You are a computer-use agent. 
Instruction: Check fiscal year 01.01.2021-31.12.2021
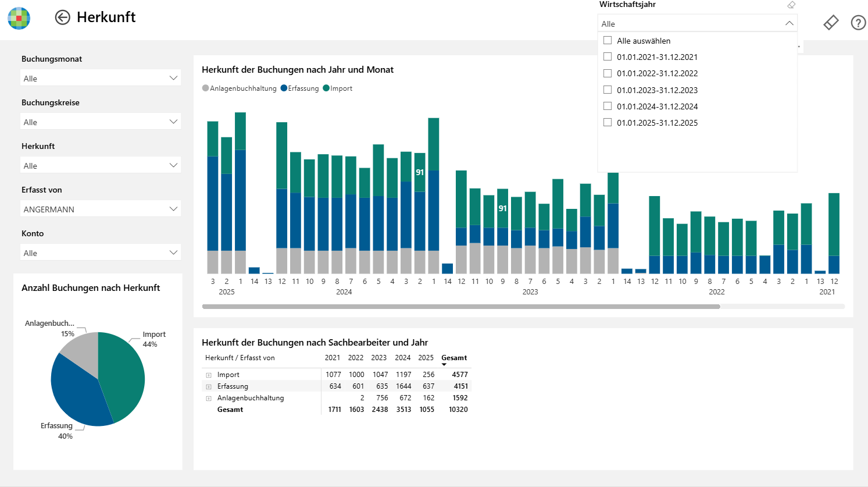tap(608, 57)
